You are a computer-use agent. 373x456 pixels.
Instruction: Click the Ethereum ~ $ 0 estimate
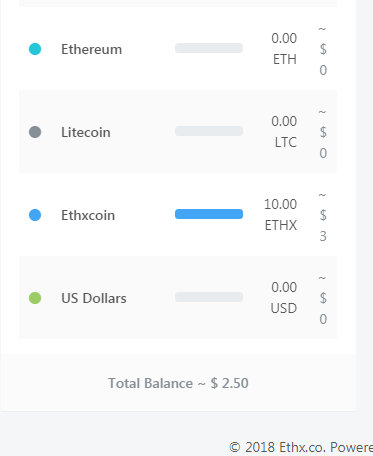[x=323, y=51]
